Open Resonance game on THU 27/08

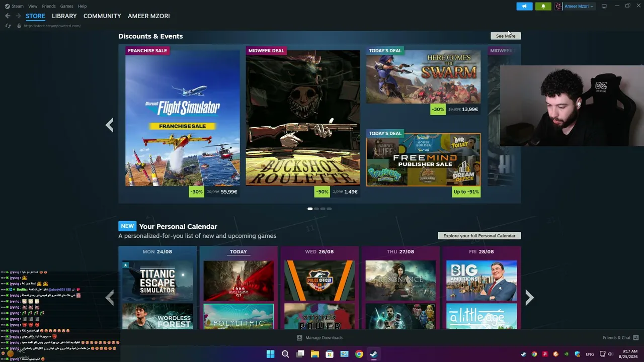pyautogui.click(x=400, y=281)
